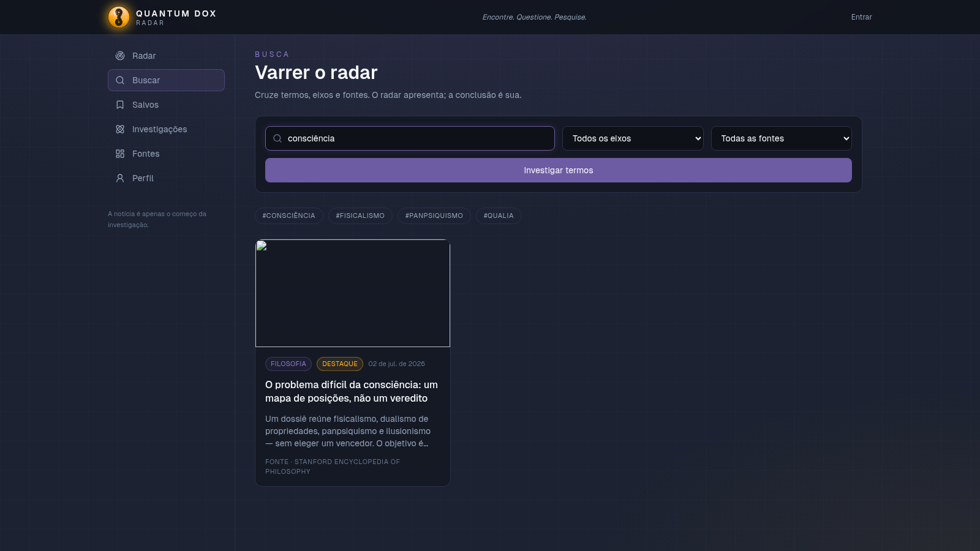
Task: Open the Radar sidebar icon
Action: pyautogui.click(x=120, y=56)
